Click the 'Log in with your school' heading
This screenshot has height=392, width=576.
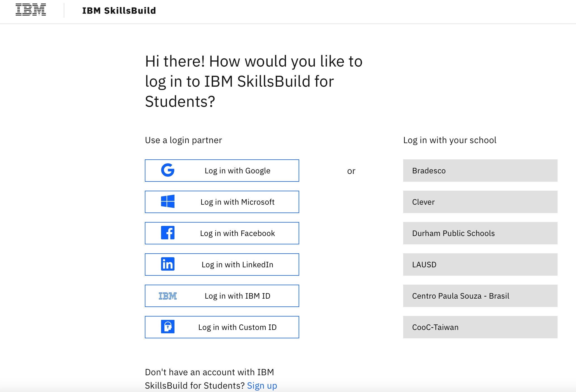tap(450, 140)
